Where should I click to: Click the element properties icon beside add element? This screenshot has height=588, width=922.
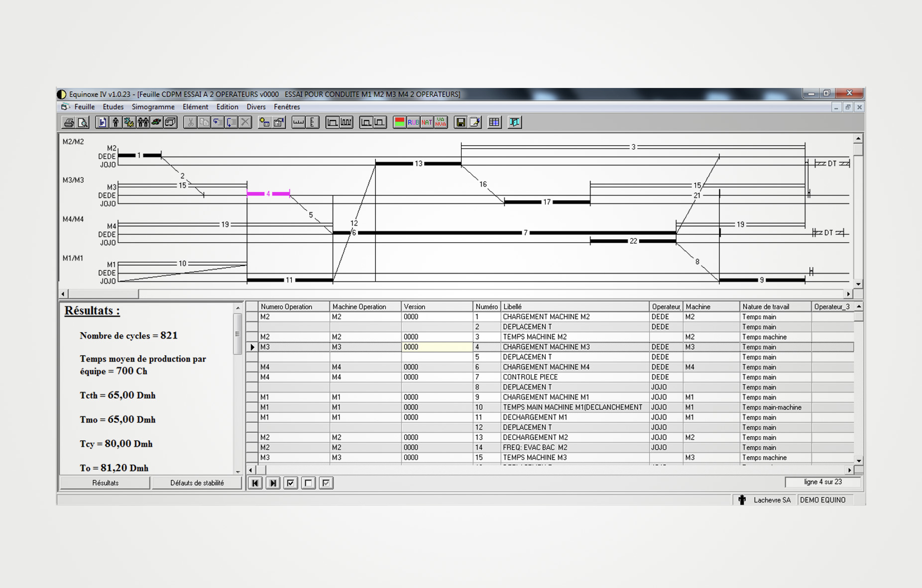coord(279,122)
